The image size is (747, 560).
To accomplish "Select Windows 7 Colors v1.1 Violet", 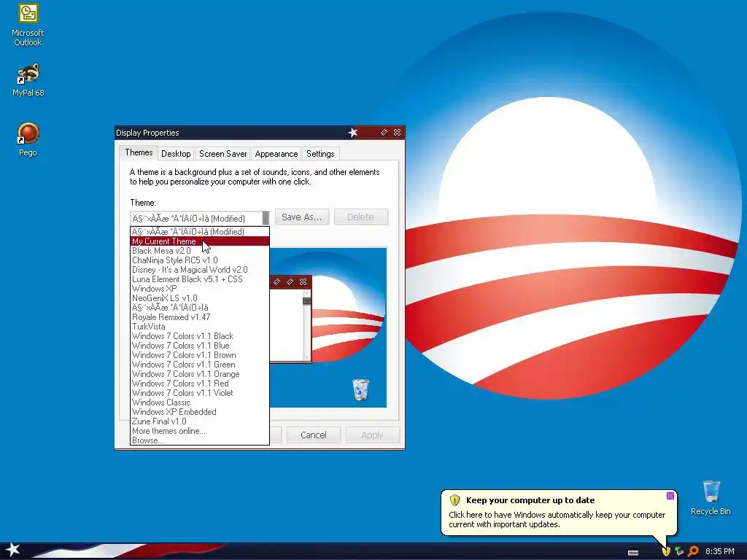I will click(x=200, y=393).
